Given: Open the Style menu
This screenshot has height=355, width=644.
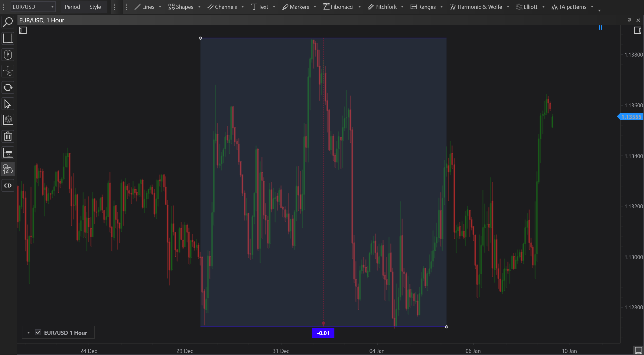Looking at the screenshot, I should (x=95, y=7).
